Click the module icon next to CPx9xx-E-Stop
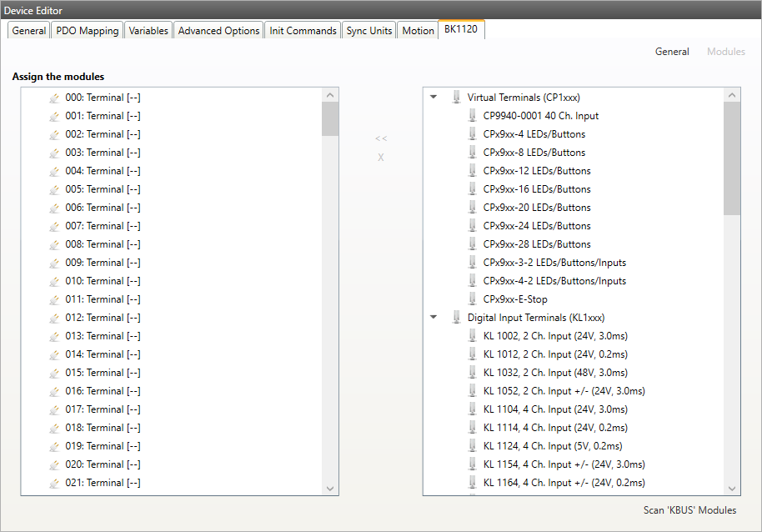The image size is (762, 532). point(472,299)
